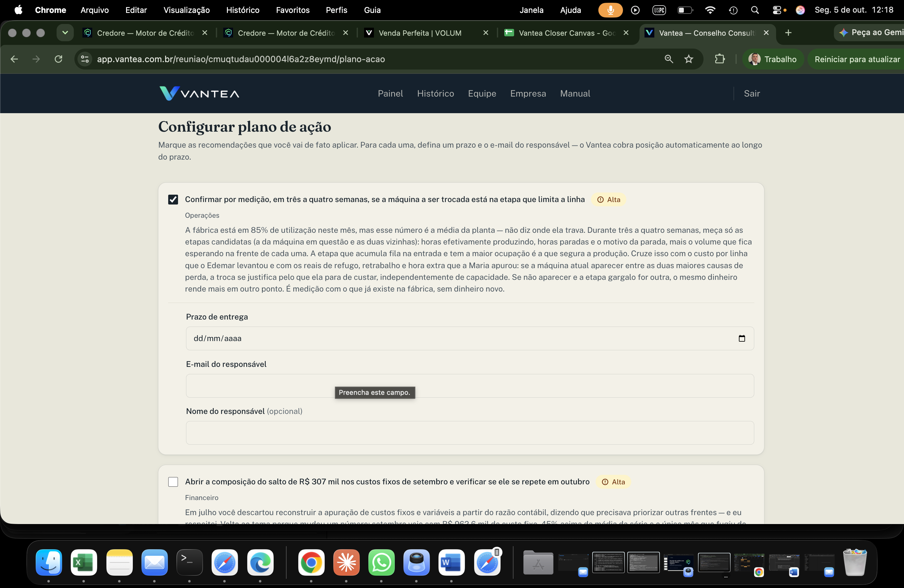904x588 pixels.
Task: Launch WhatsApp from the Dock
Action: point(381,562)
